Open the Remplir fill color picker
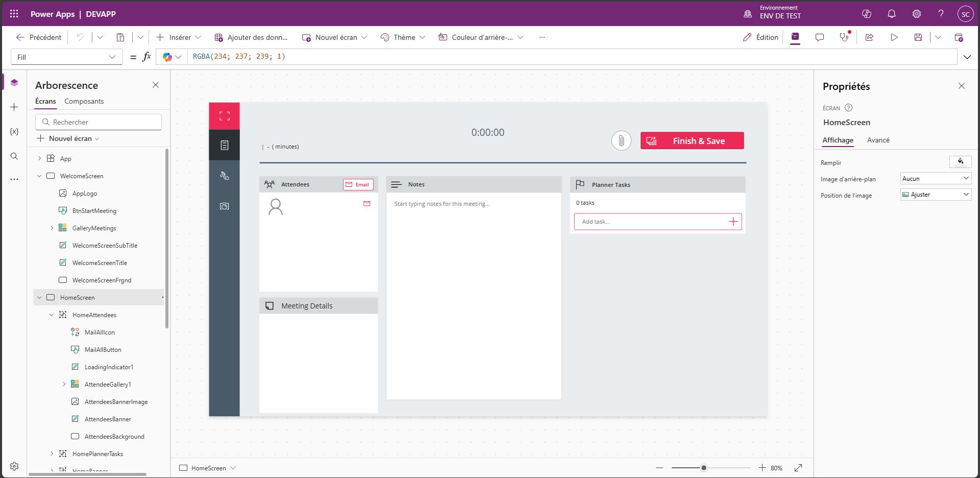 click(x=960, y=162)
